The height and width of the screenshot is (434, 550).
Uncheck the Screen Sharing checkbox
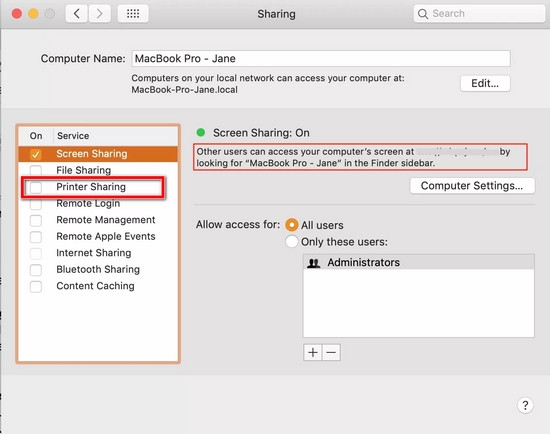[36, 154]
